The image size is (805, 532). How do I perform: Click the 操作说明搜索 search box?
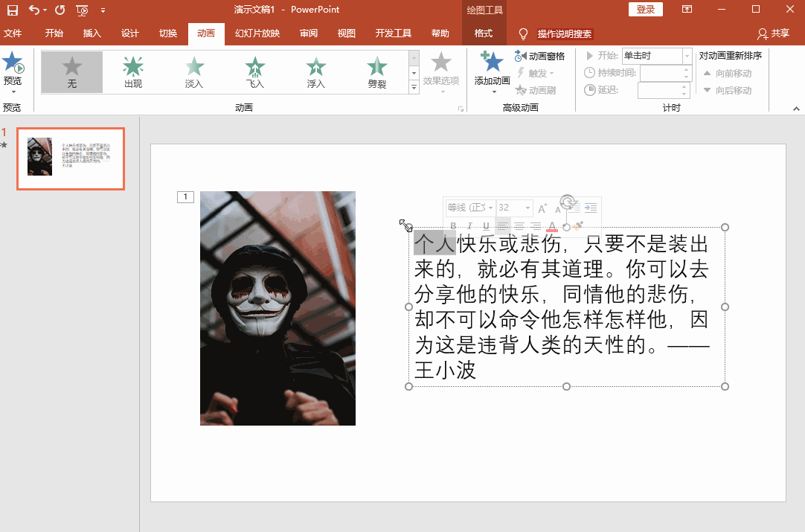(564, 34)
